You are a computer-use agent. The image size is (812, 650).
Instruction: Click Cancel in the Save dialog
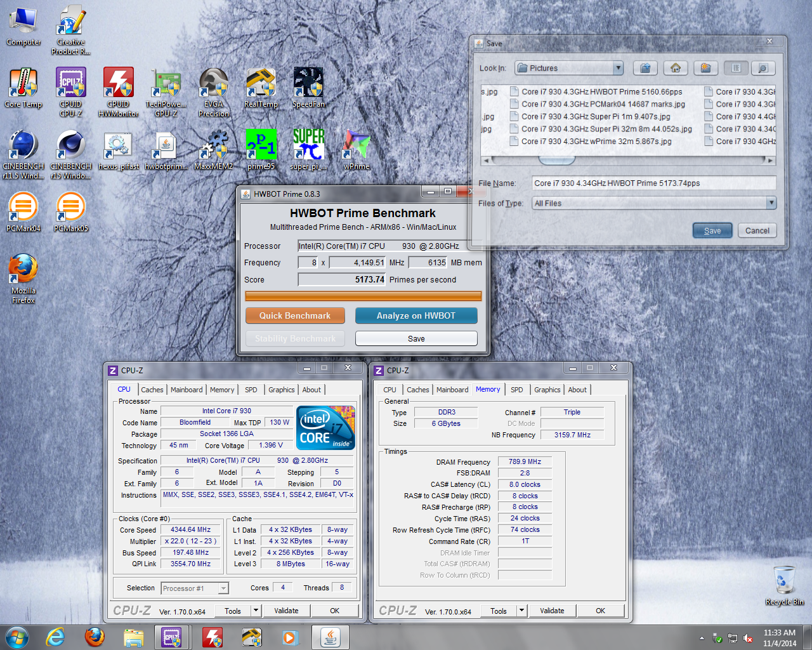pos(757,230)
